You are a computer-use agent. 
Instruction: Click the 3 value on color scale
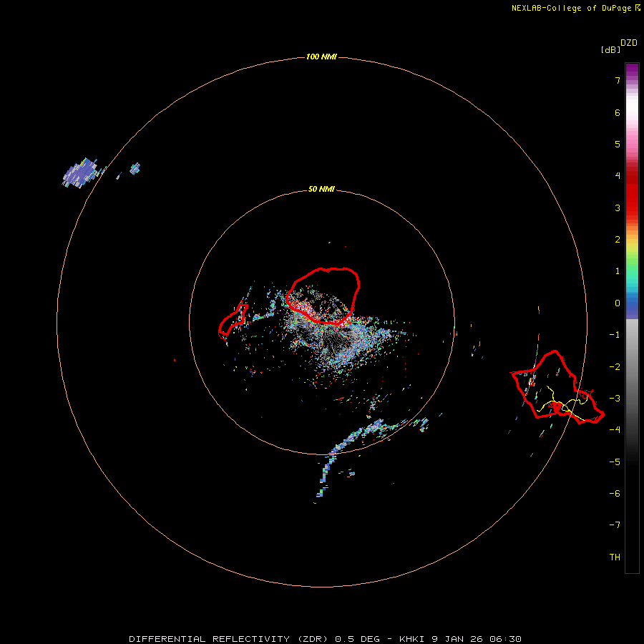click(618, 208)
